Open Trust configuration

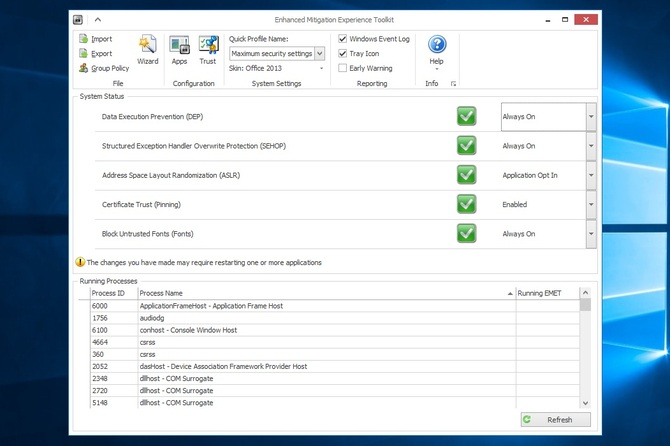click(x=208, y=50)
